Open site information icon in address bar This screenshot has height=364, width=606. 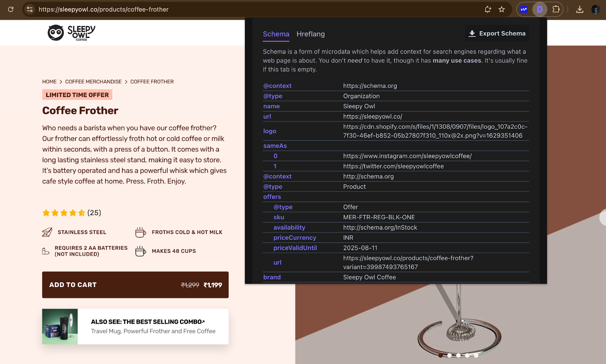(30, 9)
